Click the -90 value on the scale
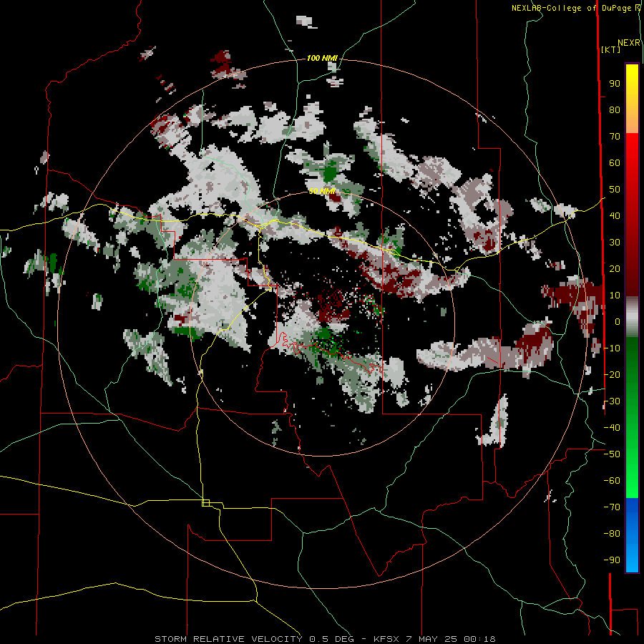The width and height of the screenshot is (644, 644). [x=612, y=560]
